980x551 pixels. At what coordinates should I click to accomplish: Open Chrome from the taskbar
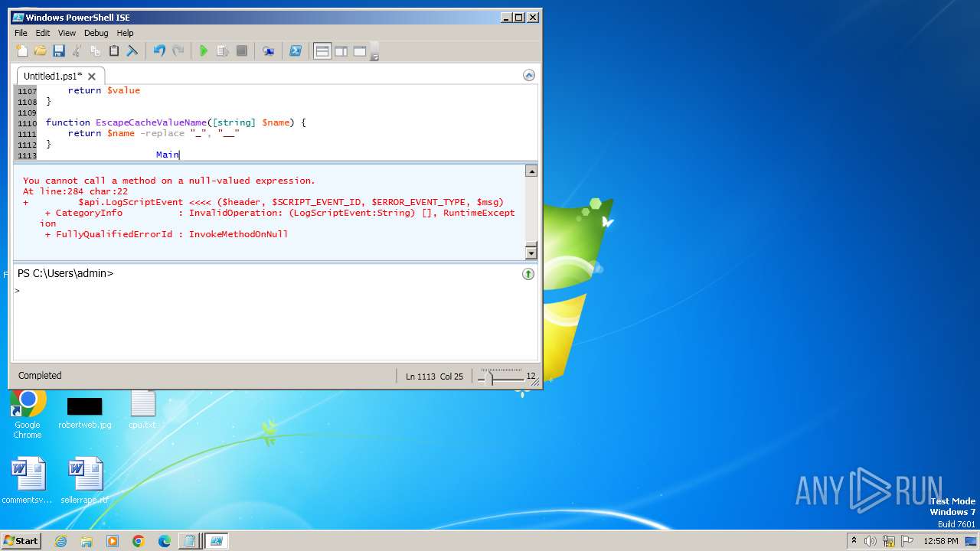click(139, 541)
